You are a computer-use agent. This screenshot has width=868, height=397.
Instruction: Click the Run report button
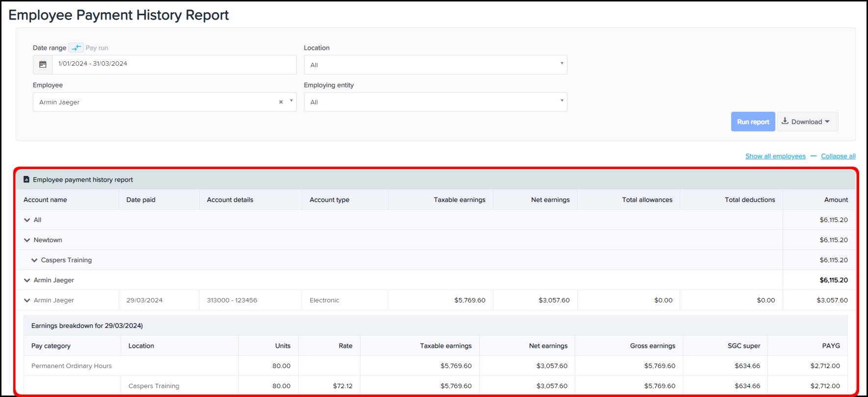[753, 122]
